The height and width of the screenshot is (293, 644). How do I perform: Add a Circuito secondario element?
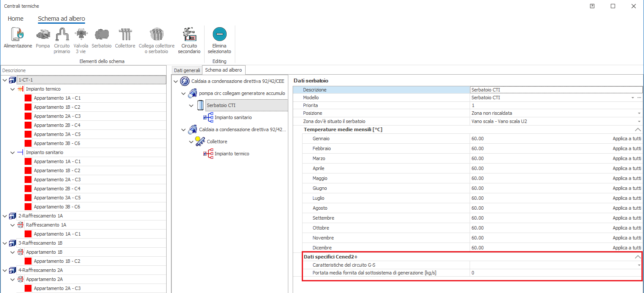(x=189, y=35)
